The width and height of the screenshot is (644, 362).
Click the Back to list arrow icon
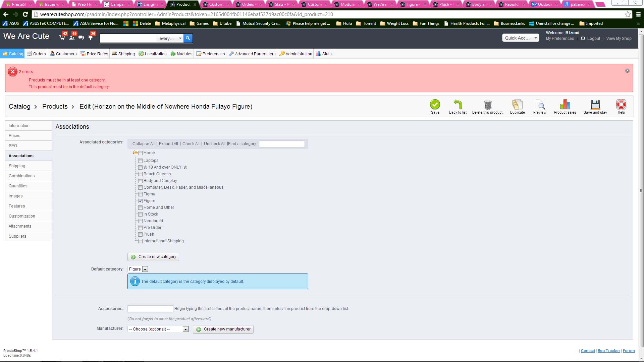pos(458,105)
